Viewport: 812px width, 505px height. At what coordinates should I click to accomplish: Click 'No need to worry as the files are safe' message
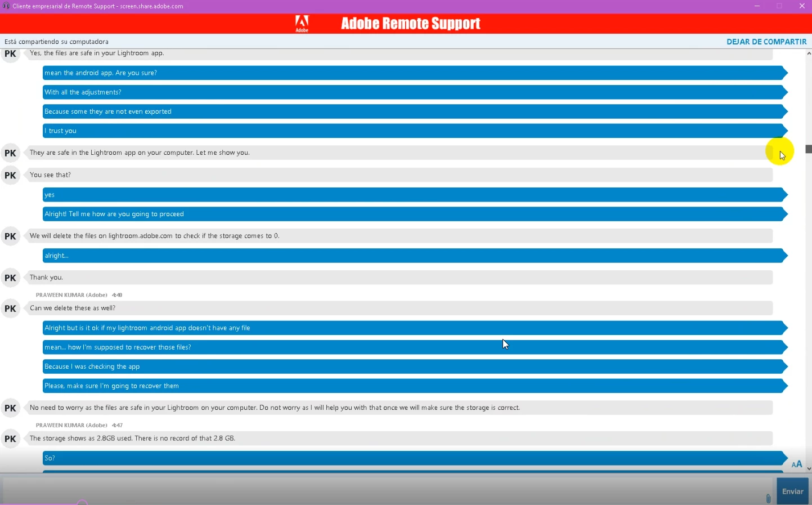pos(399,408)
